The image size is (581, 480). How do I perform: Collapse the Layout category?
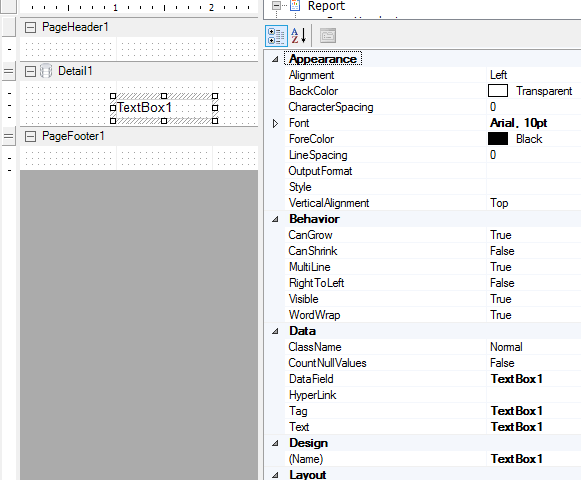coord(275,475)
